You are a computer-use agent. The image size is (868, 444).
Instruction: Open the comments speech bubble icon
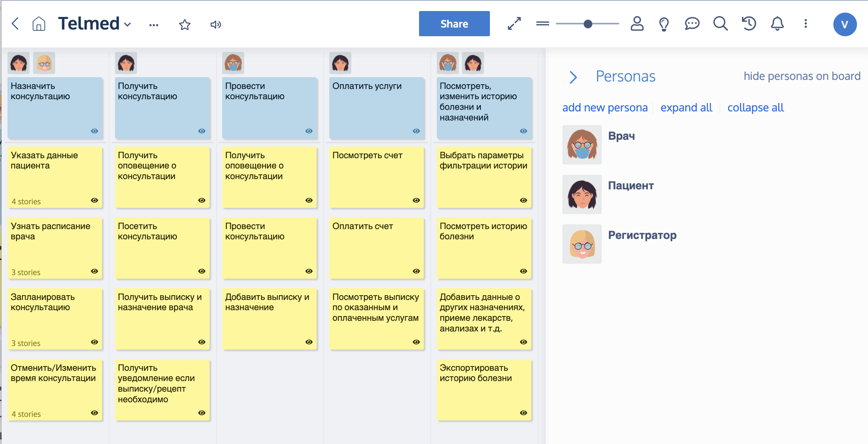pyautogui.click(x=692, y=24)
